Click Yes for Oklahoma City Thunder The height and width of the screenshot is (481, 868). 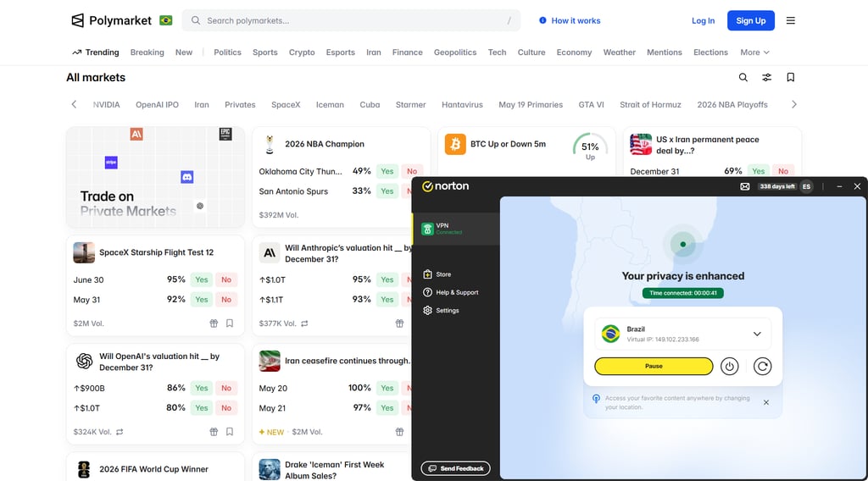(387, 171)
